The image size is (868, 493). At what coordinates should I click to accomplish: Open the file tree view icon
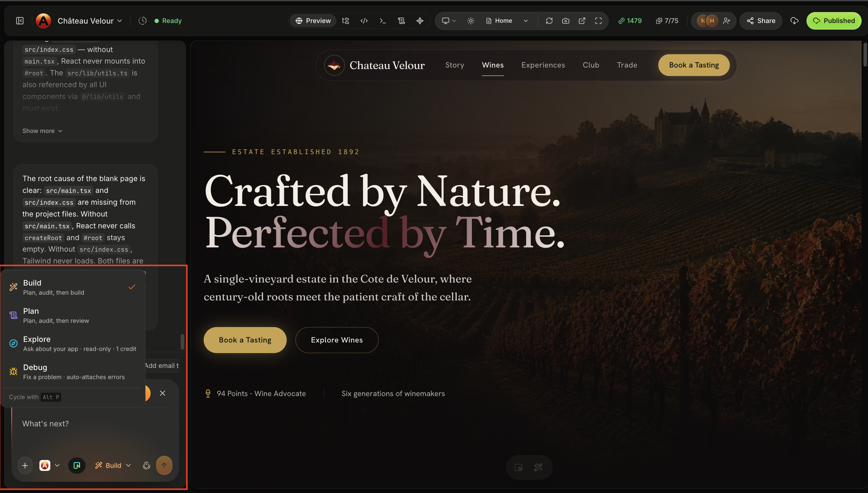pos(346,21)
